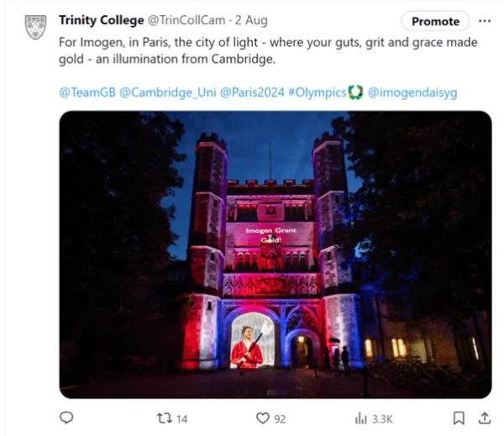The image size is (504, 436).
Task: Click the retweet count 14
Action: pyautogui.click(x=181, y=418)
